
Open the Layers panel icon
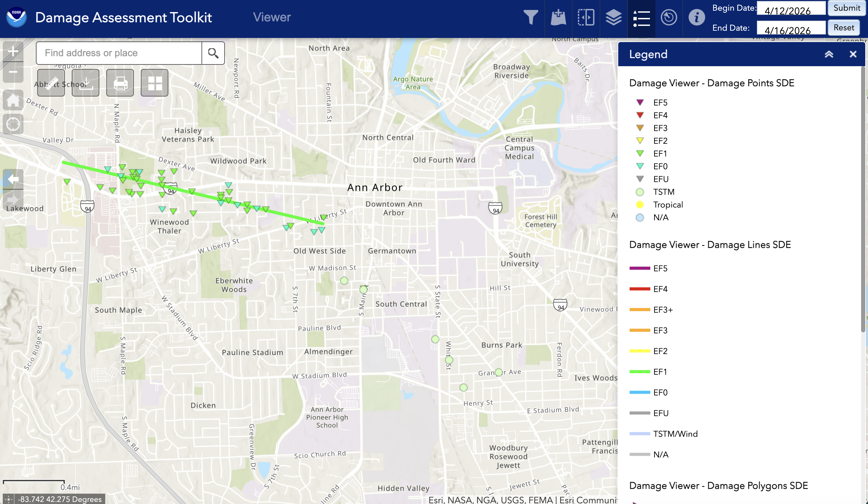pos(613,17)
